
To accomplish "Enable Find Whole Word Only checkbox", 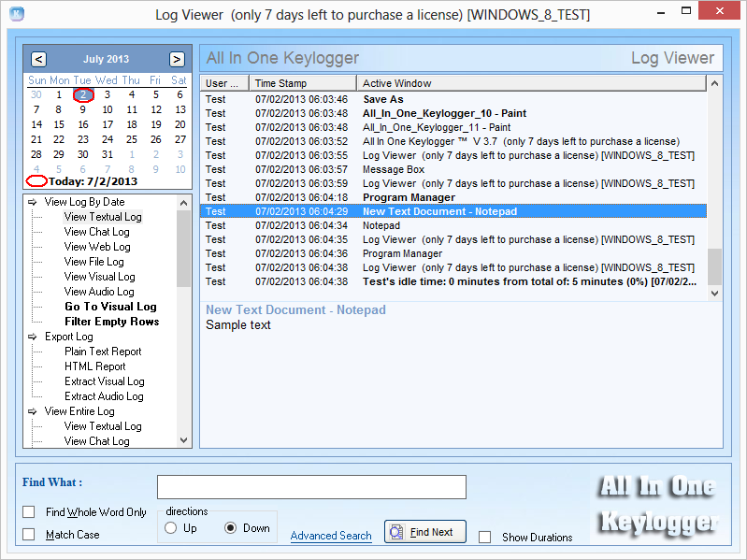I will (29, 512).
